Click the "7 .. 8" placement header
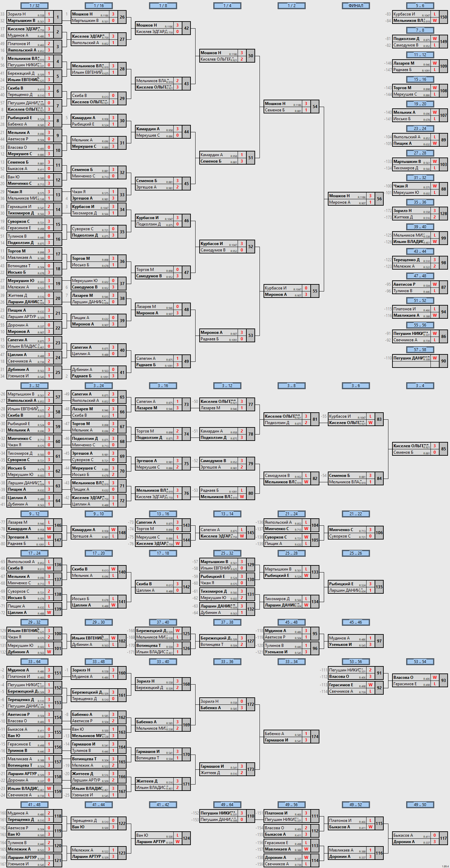The image size is (450, 868). (420, 30)
